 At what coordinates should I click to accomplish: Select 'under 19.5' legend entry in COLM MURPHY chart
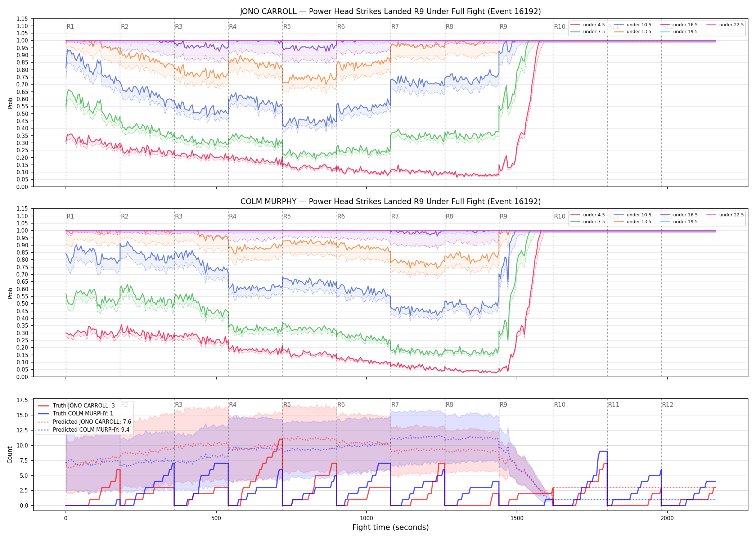679,222
